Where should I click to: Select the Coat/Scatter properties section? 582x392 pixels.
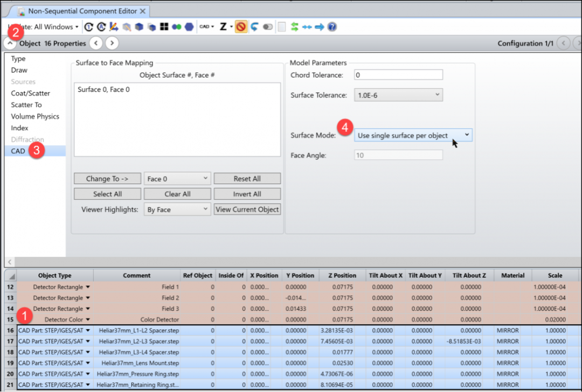[x=30, y=93]
